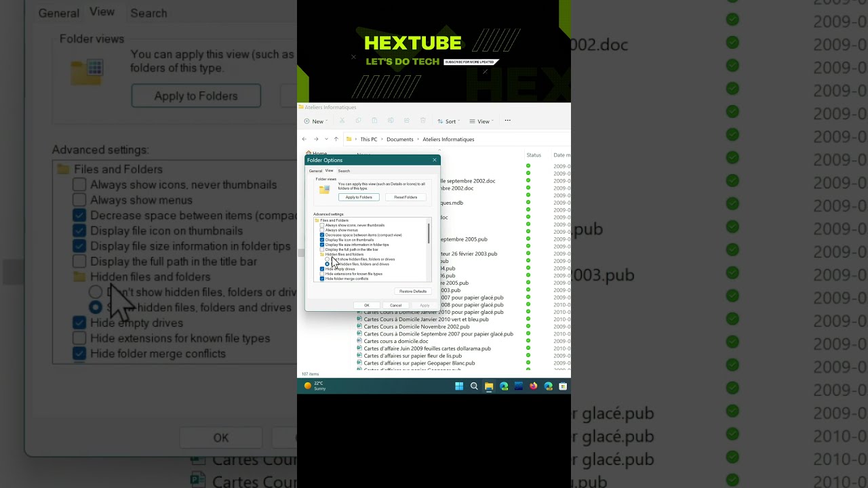The height and width of the screenshot is (488, 868).
Task: Expand chevron between This PC and Documents
Action: tap(382, 139)
